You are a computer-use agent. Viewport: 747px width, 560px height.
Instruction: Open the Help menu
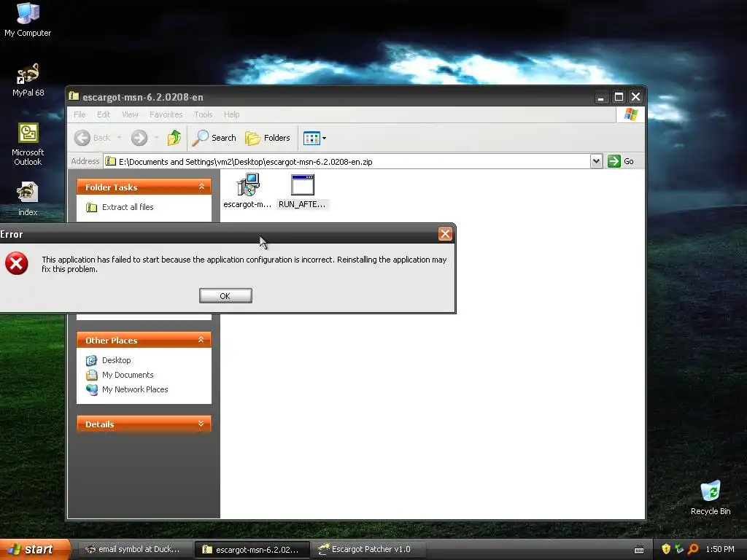pos(231,114)
